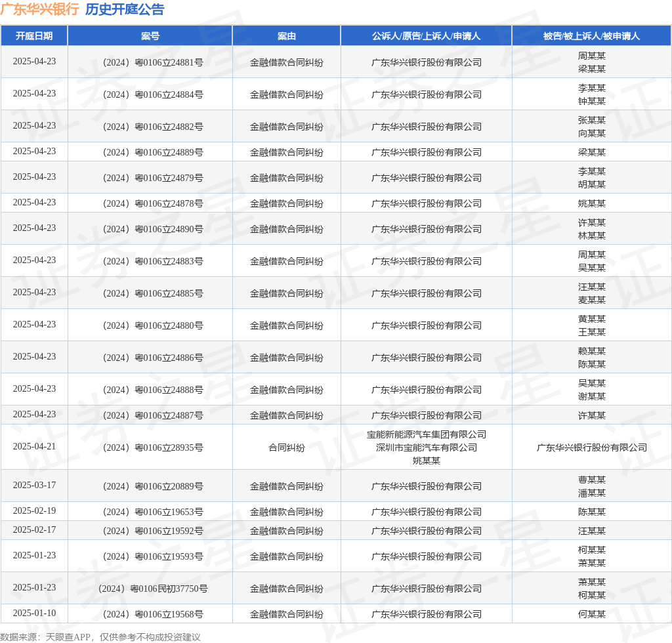Click the 合同纠纷 case cause cell
This screenshot has width=672, height=643.
(286, 447)
